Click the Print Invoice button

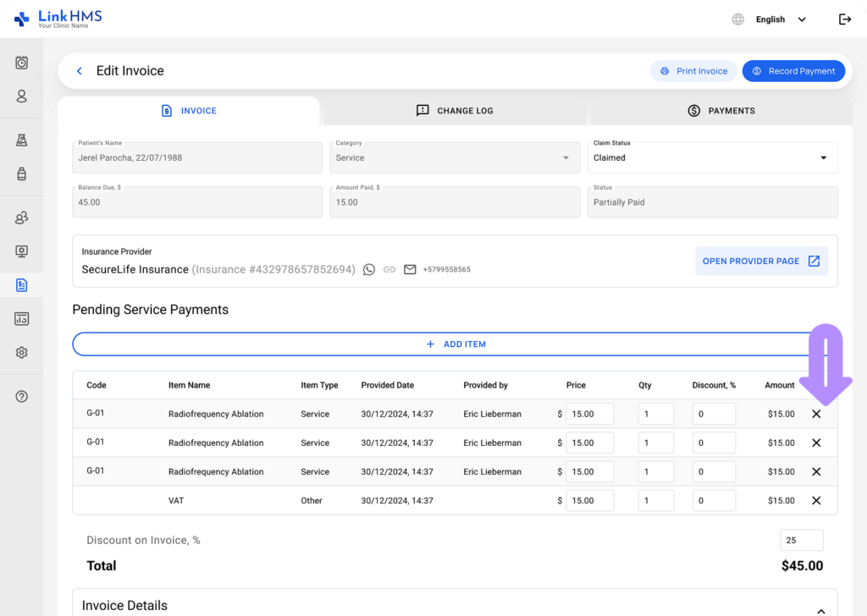(x=693, y=71)
